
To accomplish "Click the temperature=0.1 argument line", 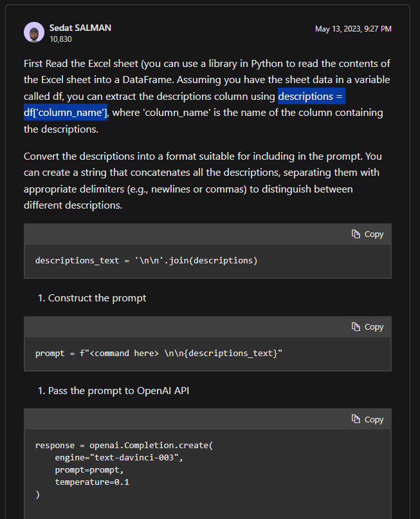I will click(x=92, y=482).
